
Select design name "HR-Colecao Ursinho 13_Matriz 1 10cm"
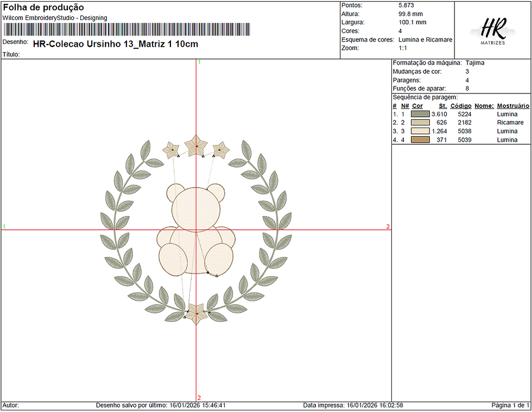[x=115, y=44]
